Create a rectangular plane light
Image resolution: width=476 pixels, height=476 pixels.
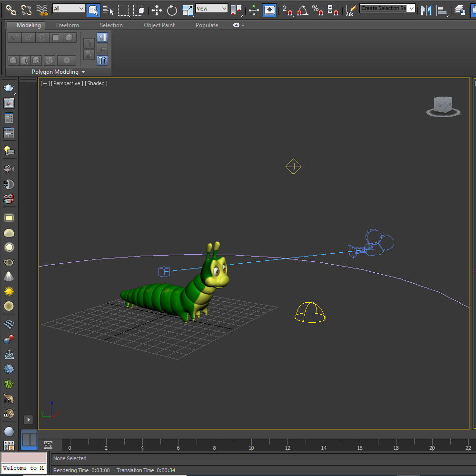tap(9, 218)
